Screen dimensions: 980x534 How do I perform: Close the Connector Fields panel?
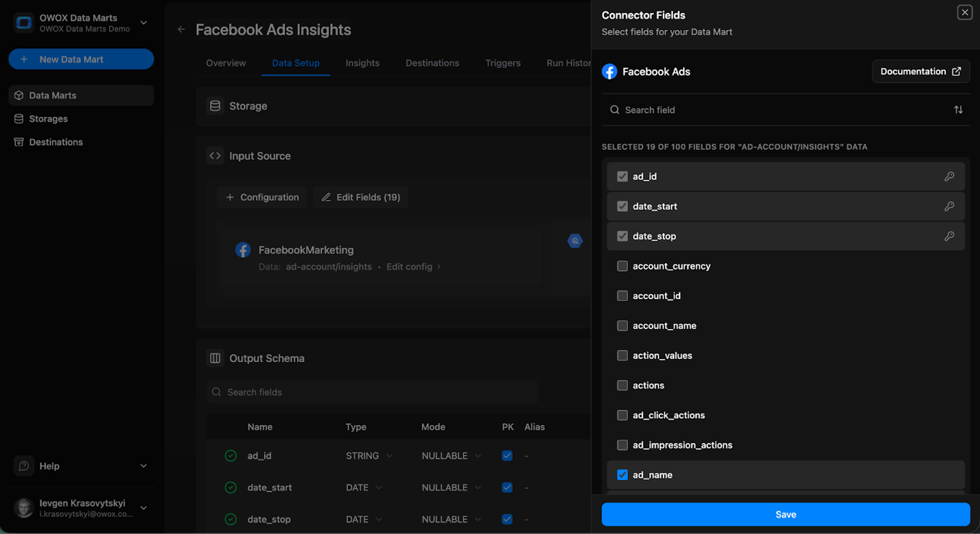964,12
